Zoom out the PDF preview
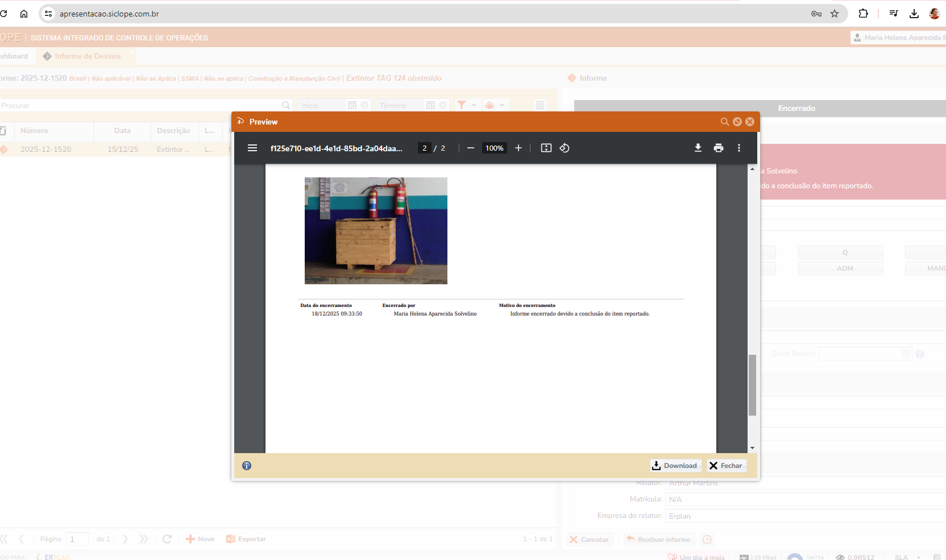946x560 pixels. (470, 148)
